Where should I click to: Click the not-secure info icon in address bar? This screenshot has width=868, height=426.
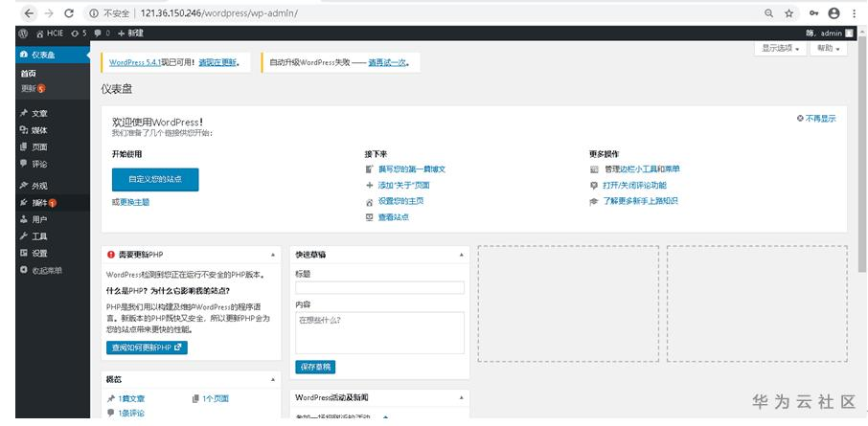(x=94, y=13)
